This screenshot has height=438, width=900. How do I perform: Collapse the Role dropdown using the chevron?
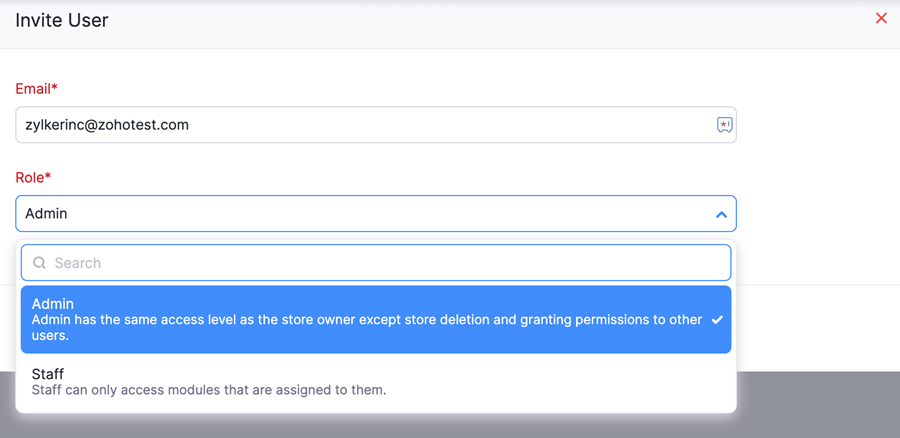pos(721,214)
